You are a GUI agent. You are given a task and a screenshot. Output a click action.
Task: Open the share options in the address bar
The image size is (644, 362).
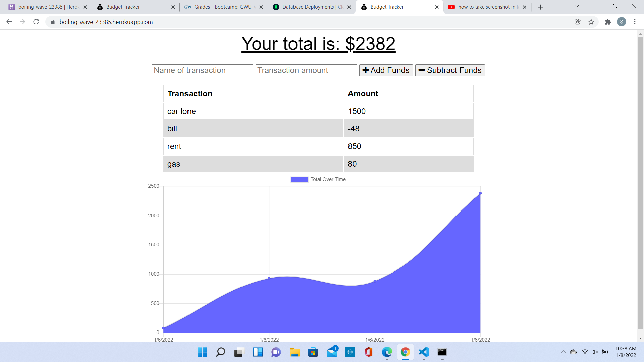pyautogui.click(x=578, y=22)
